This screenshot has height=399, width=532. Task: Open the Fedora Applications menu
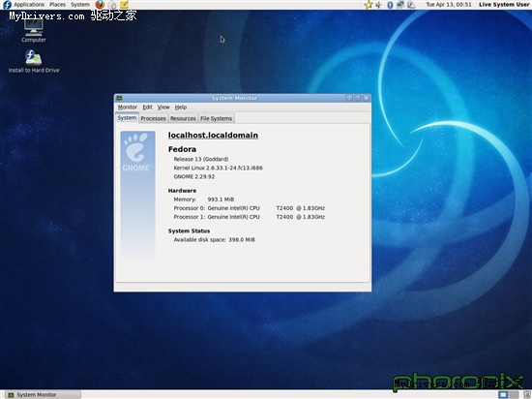click(x=23, y=5)
